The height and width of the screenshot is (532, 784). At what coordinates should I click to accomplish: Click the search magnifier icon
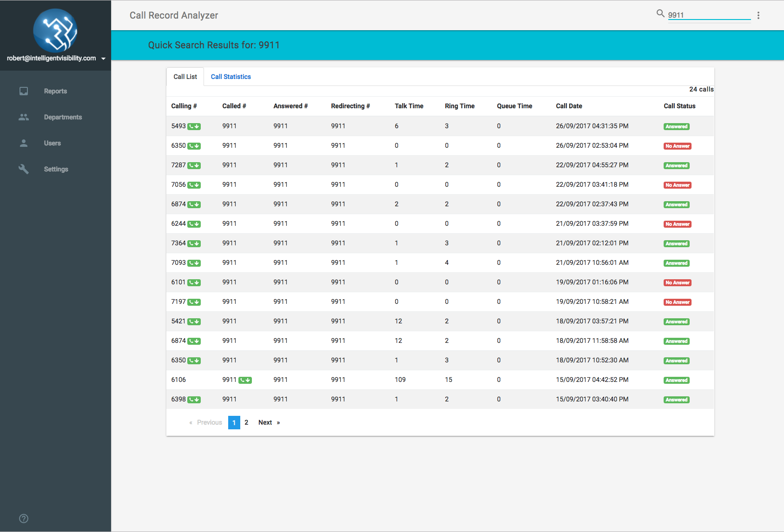pos(660,13)
